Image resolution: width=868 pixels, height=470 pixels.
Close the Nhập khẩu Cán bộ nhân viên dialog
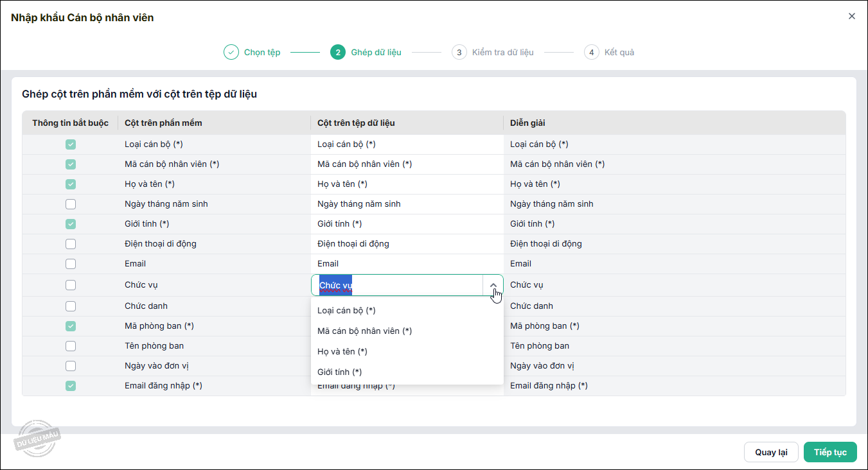point(852,17)
